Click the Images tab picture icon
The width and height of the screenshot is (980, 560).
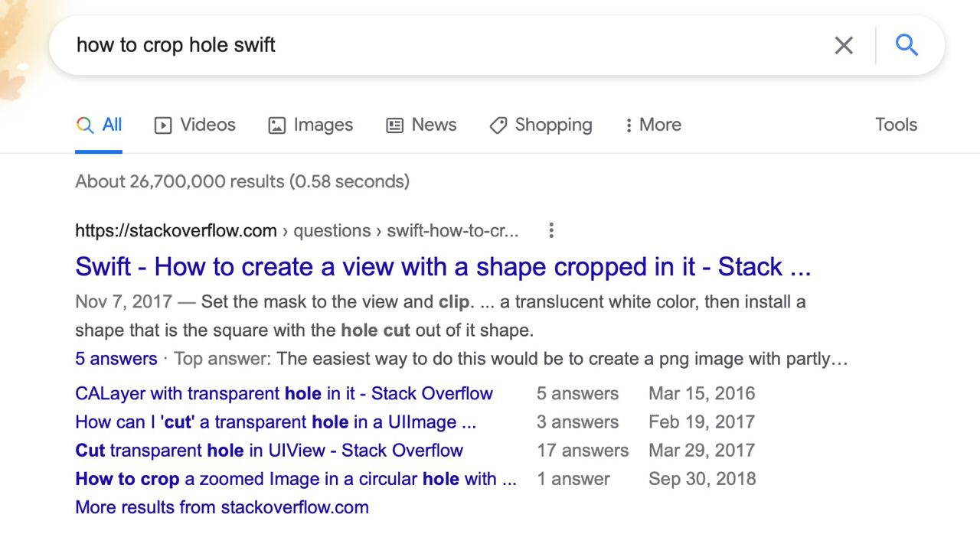click(x=276, y=125)
